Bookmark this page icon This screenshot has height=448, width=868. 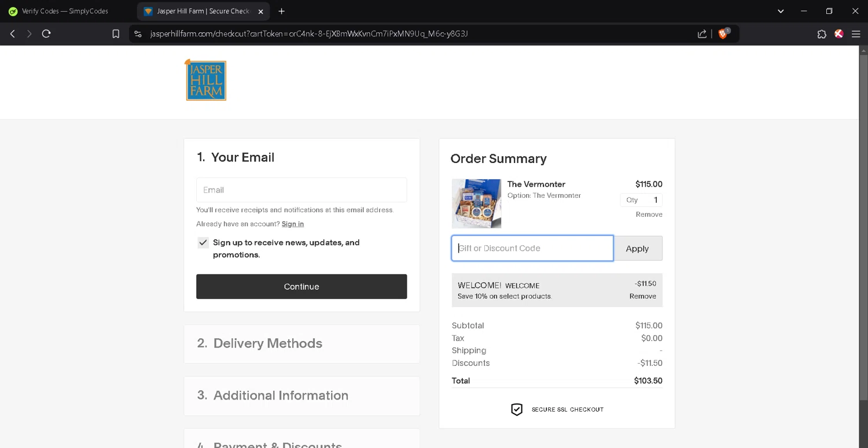116,34
